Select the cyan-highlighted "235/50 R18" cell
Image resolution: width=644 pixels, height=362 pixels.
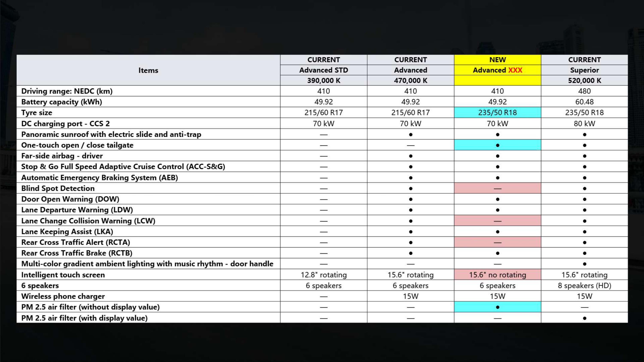tap(498, 113)
